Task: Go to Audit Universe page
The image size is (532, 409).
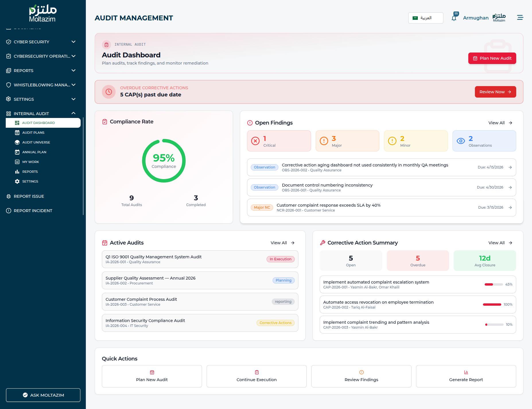Action: tap(36, 142)
